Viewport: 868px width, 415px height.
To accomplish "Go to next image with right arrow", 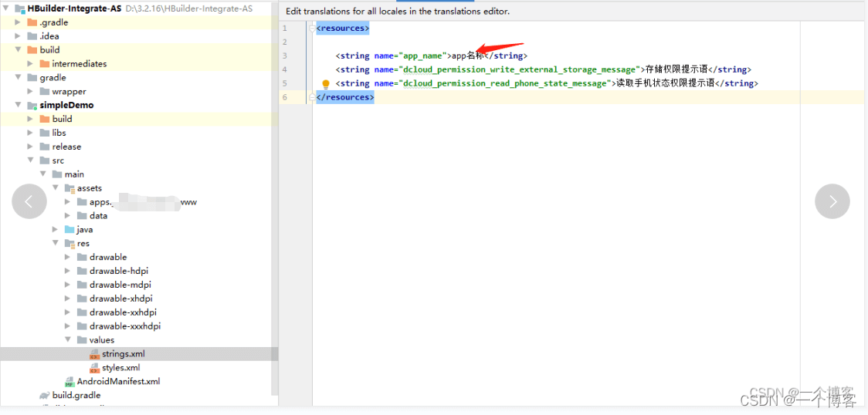I will coord(832,201).
